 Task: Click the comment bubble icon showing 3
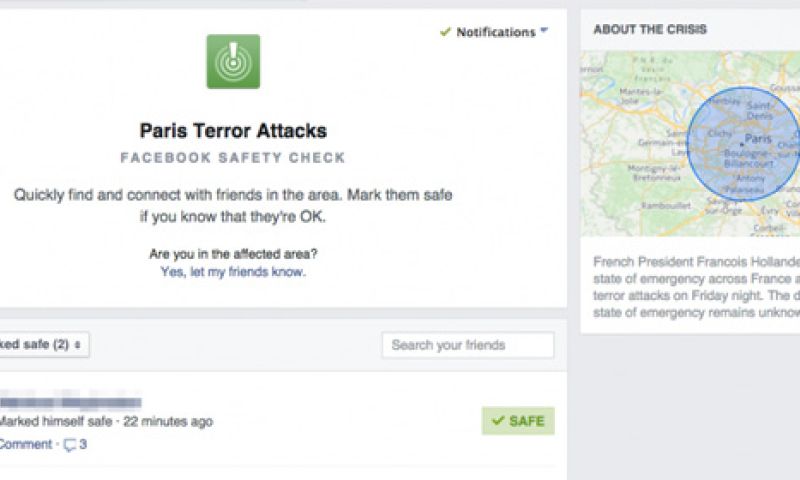click(x=71, y=445)
